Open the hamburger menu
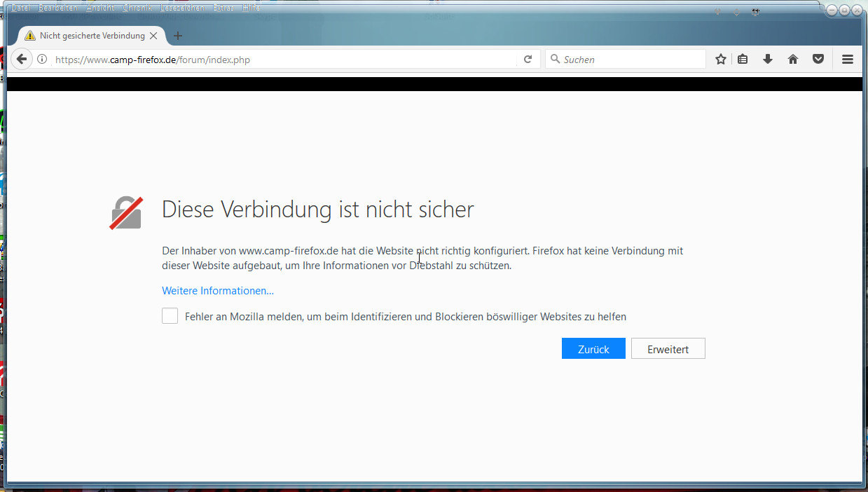868x492 pixels. coord(847,60)
